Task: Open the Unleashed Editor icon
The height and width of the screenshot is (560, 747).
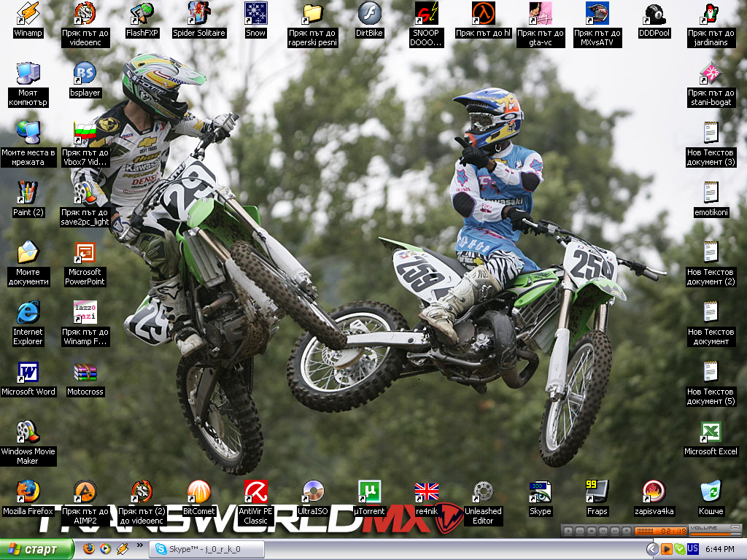Action: (x=483, y=493)
